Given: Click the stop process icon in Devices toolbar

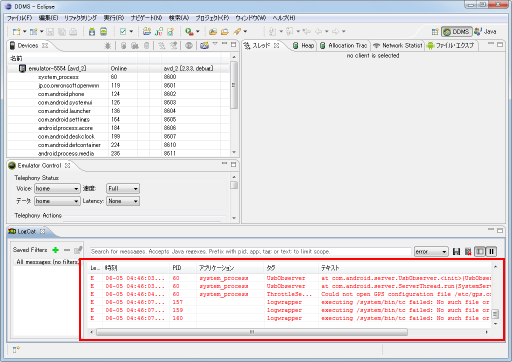Looking at the screenshot, I should [189, 46].
